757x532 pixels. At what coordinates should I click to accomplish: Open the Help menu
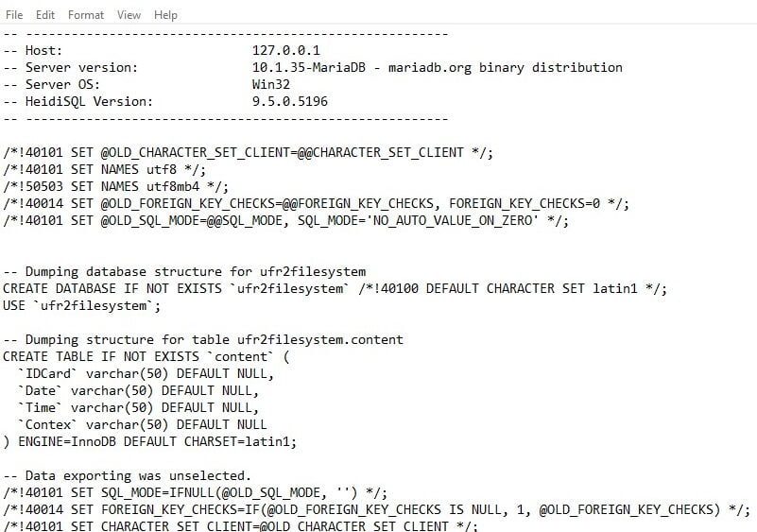[x=165, y=15]
